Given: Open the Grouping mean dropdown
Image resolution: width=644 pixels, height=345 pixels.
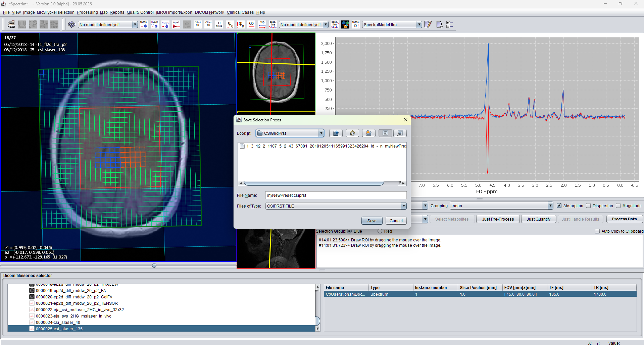Looking at the screenshot, I should point(501,206).
